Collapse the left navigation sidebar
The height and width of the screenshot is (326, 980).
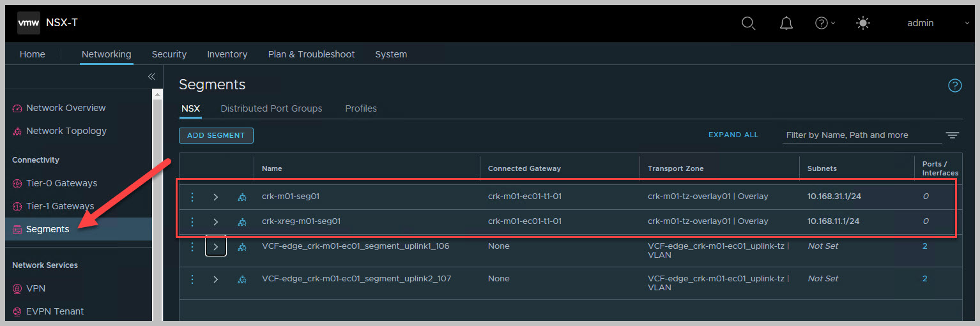[151, 77]
